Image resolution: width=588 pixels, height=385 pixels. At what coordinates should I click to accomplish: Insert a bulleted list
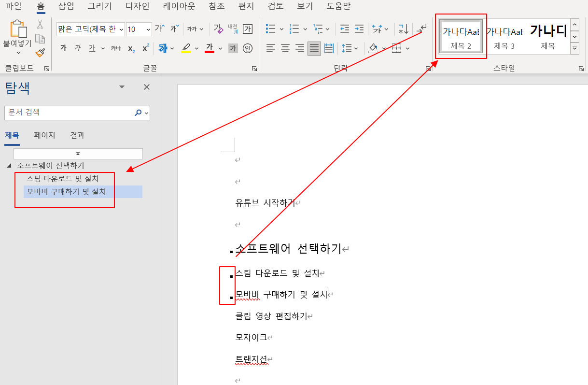[271, 29]
